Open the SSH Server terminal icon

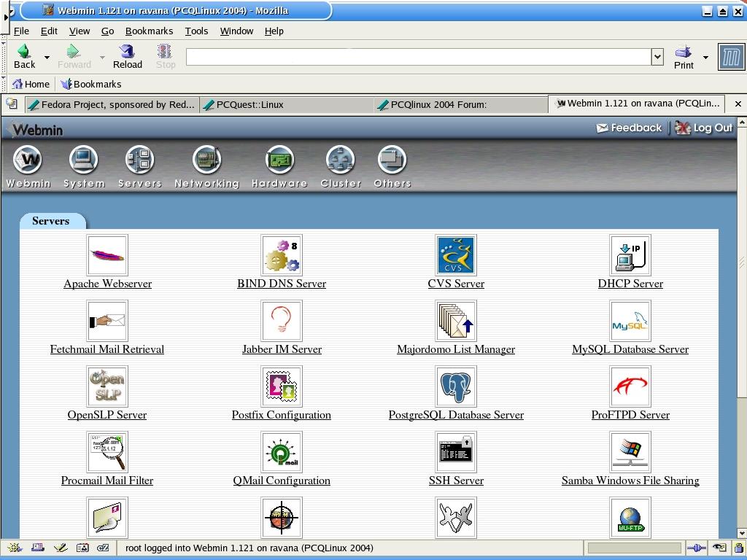click(456, 452)
